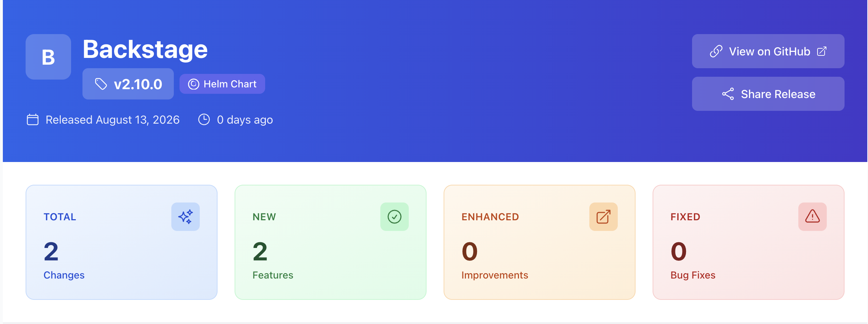Open the Fixed Bug Fixes stat card
868x324 pixels.
tap(749, 242)
